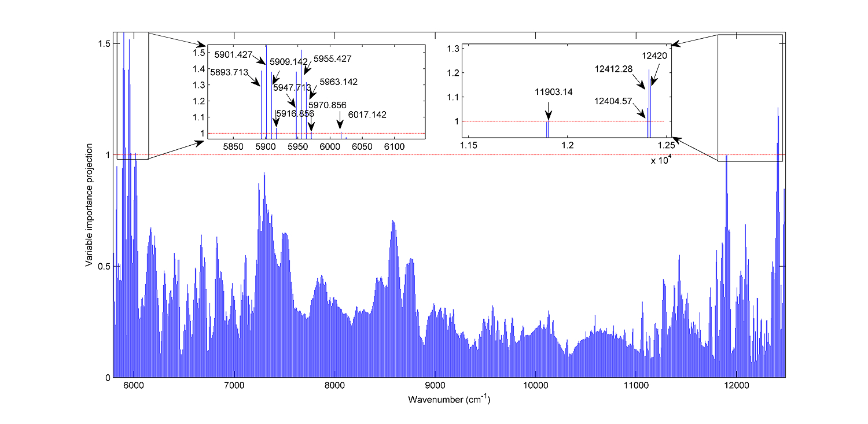Select the 9000 tick on main x-axis
The height and width of the screenshot is (424, 868).
[435, 386]
